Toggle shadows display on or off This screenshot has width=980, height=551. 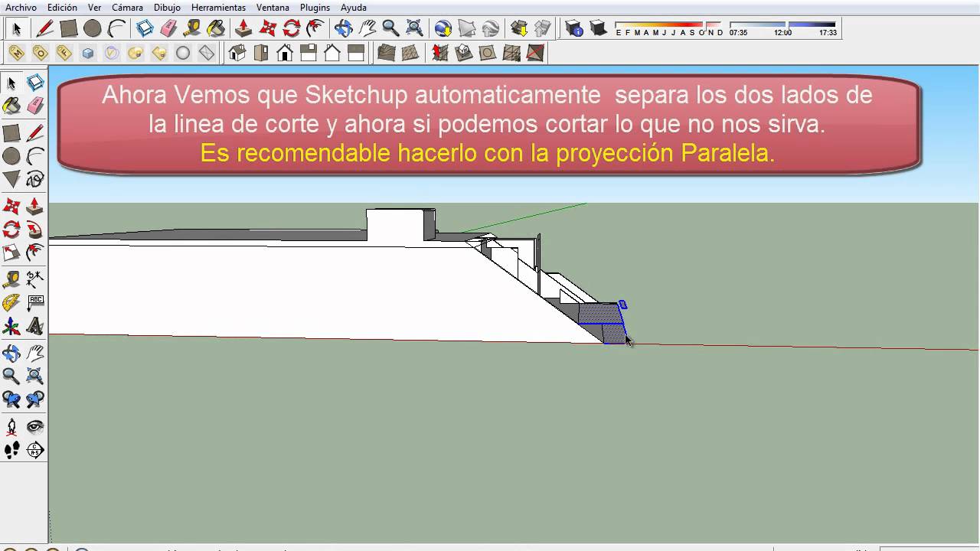598,29
